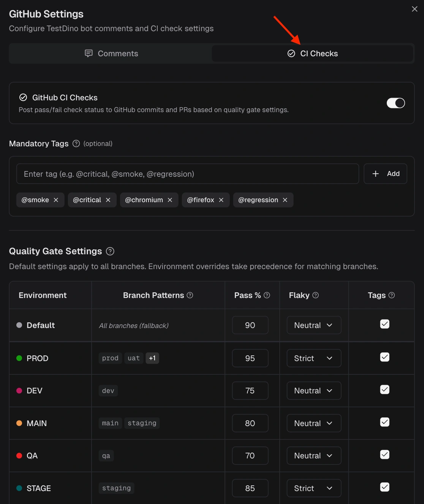
Task: Open the Strict dropdown for PROD Flaky setting
Action: click(x=314, y=358)
